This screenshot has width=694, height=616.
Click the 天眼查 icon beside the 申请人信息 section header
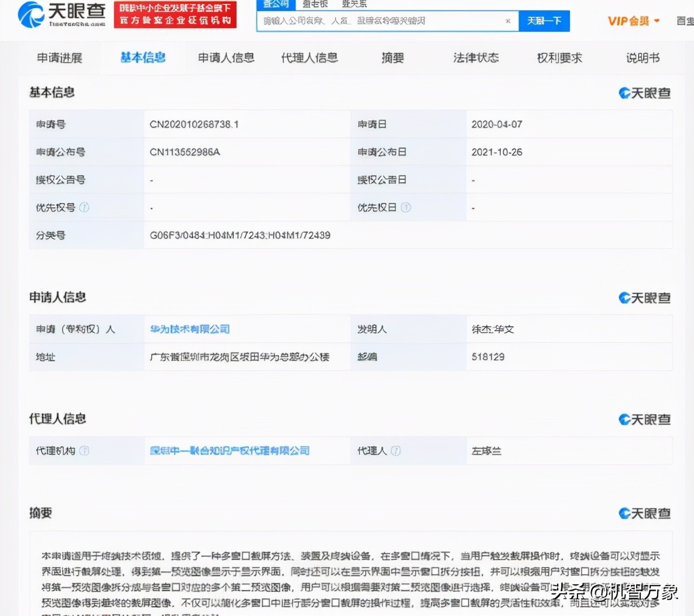(x=644, y=297)
